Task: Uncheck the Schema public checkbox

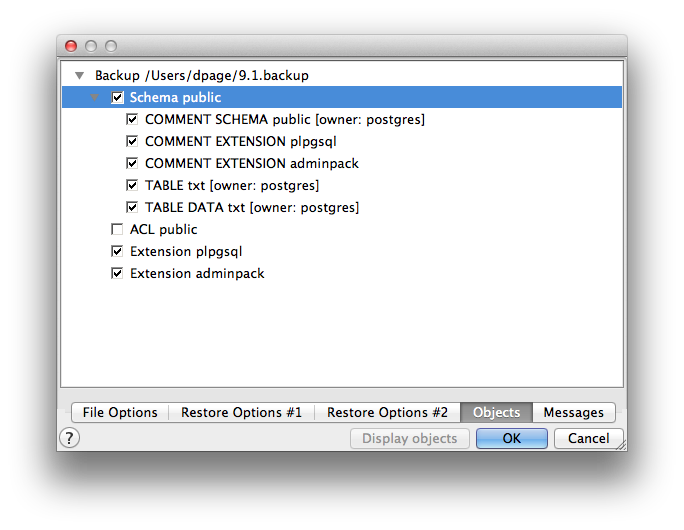Action: (118, 98)
